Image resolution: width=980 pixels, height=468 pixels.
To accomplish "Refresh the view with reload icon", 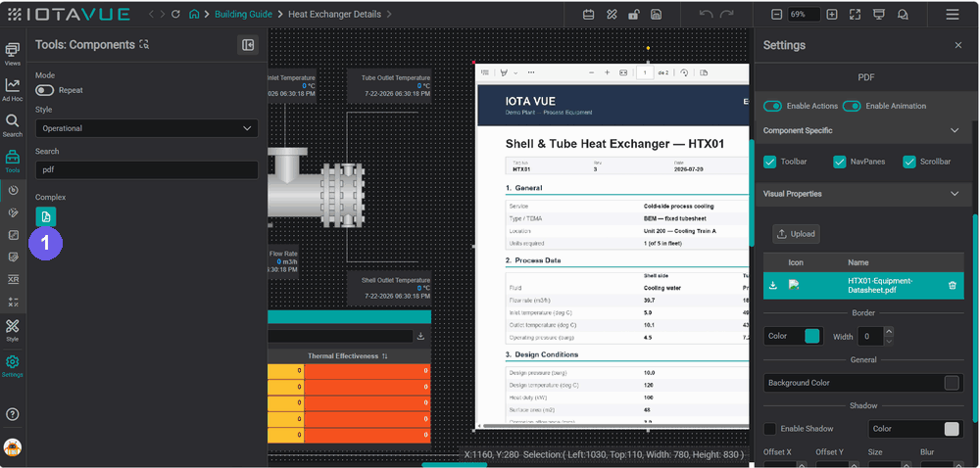I will pos(175,15).
